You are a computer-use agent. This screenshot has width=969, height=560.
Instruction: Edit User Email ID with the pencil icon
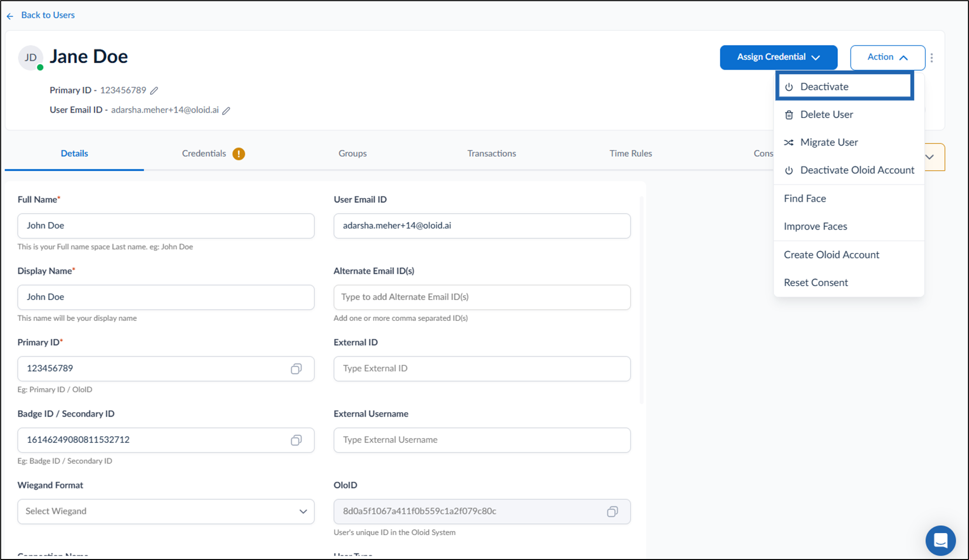pyautogui.click(x=226, y=111)
